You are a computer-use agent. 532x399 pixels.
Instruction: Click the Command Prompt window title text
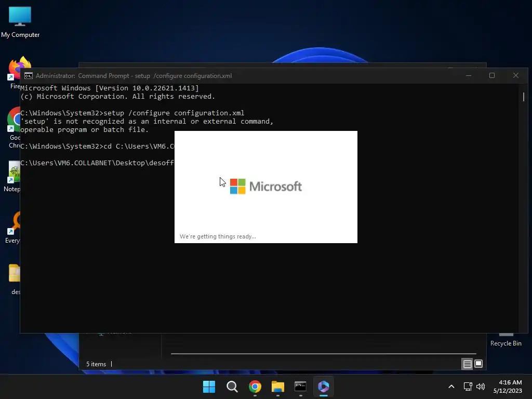[134, 76]
